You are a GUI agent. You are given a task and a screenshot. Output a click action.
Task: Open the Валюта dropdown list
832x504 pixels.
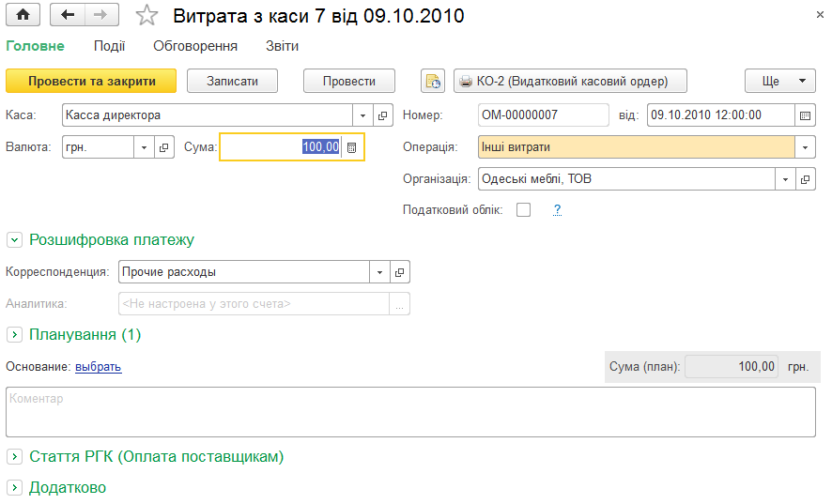tap(144, 147)
